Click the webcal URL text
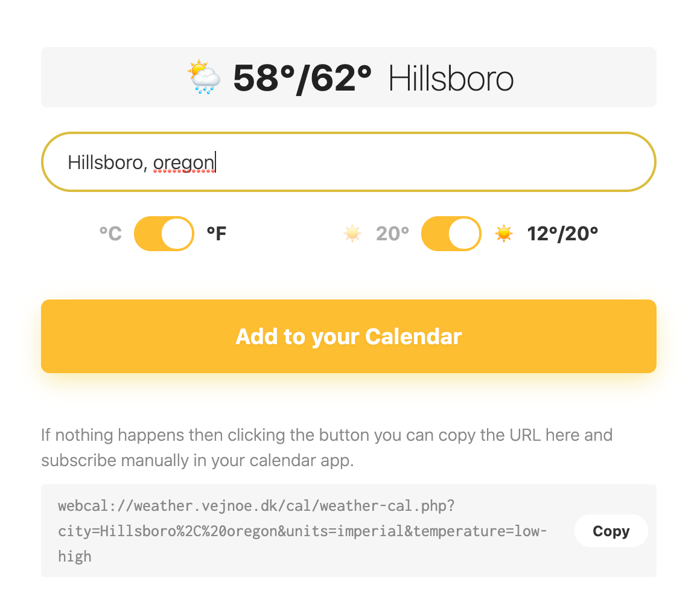The width and height of the screenshot is (700, 605). coord(303,531)
